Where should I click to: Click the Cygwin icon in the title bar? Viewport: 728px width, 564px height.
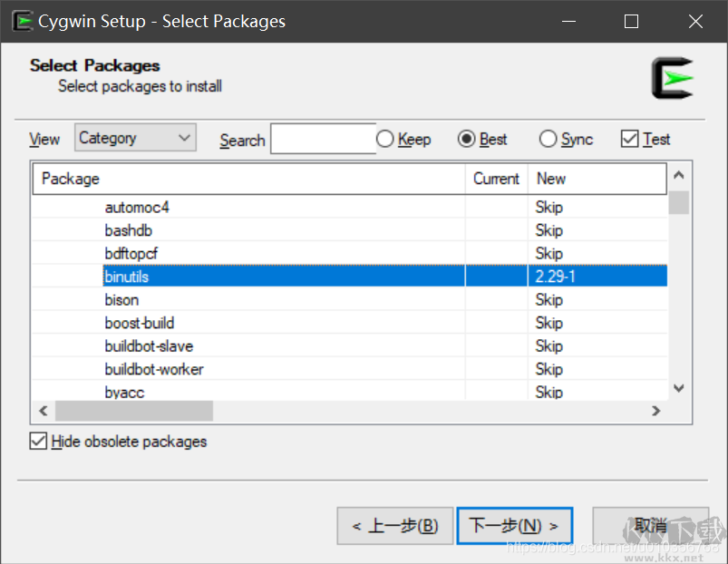pyautogui.click(x=21, y=20)
